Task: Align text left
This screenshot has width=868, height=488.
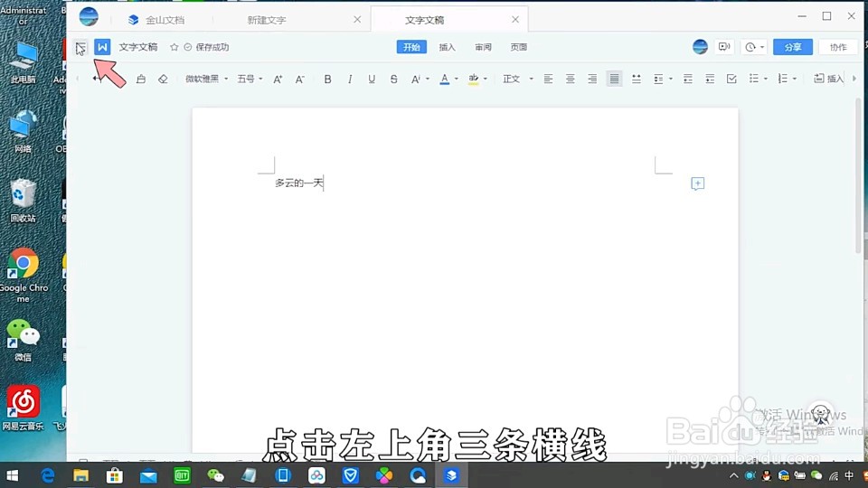Action: [548, 80]
